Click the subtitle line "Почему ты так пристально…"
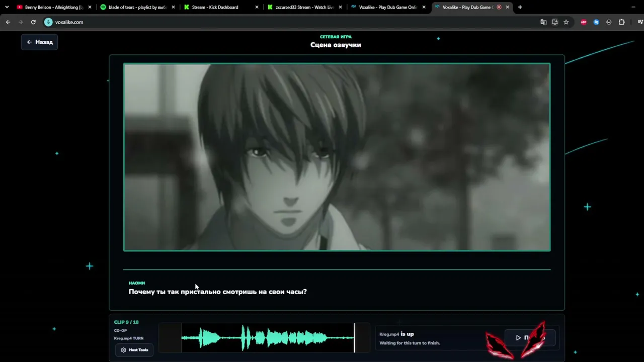Image resolution: width=644 pixels, height=362 pixels. coord(218,292)
